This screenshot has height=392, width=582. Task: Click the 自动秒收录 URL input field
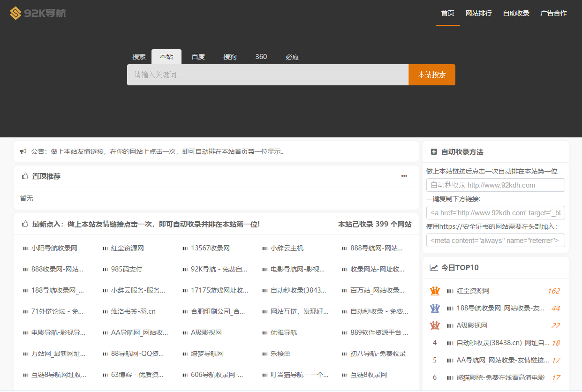point(496,185)
